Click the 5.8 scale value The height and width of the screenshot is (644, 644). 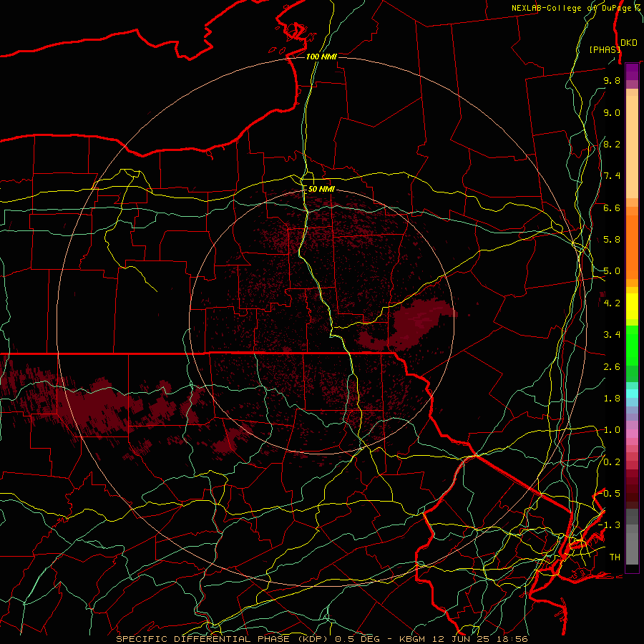tap(612, 240)
